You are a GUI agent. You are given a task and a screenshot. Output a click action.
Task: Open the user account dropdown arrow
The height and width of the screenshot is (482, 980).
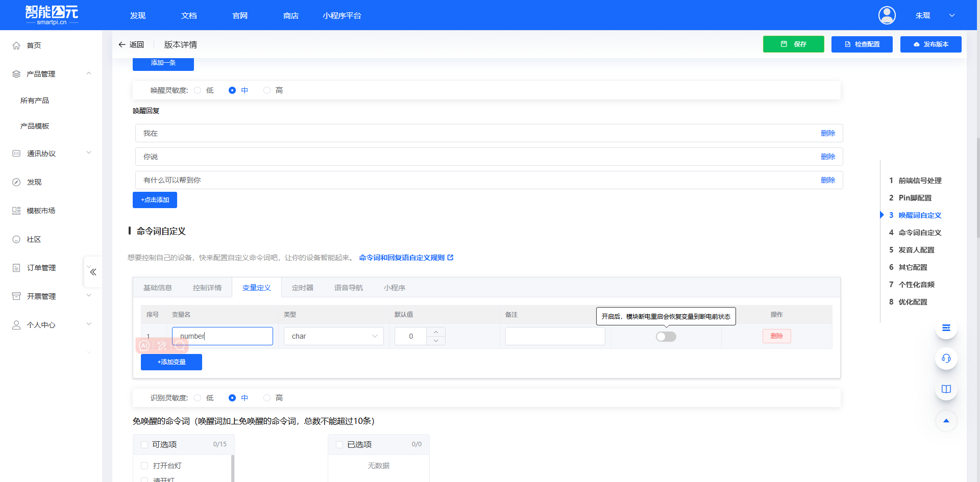coord(951,15)
